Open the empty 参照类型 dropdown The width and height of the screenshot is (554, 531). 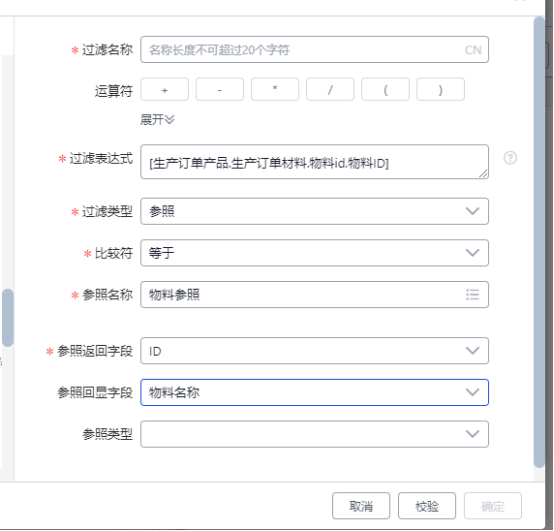(x=314, y=434)
